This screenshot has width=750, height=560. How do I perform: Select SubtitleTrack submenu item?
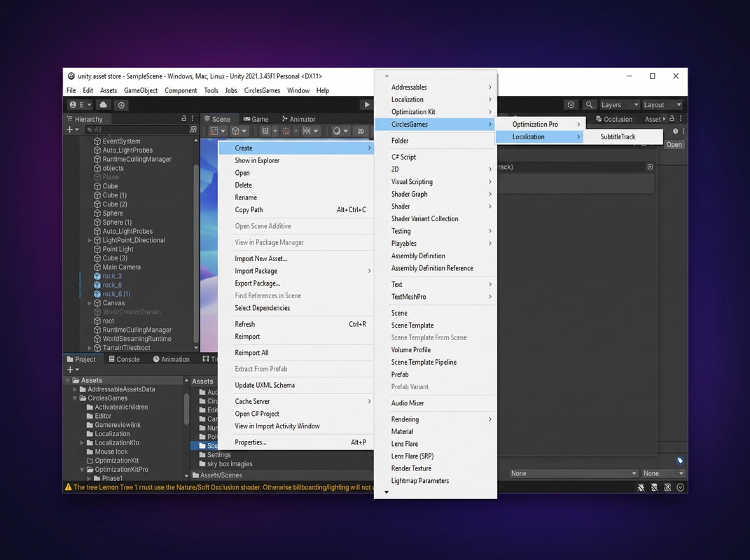pyautogui.click(x=623, y=136)
